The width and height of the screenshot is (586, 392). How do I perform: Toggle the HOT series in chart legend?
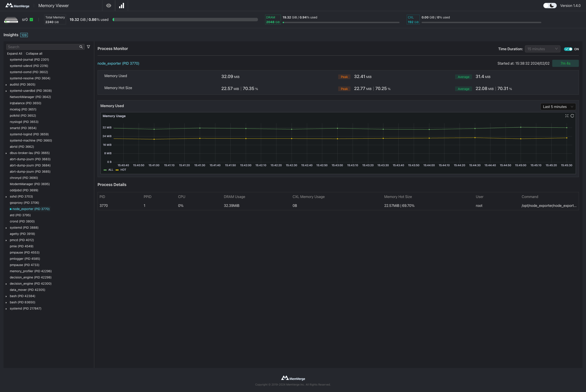point(121,170)
